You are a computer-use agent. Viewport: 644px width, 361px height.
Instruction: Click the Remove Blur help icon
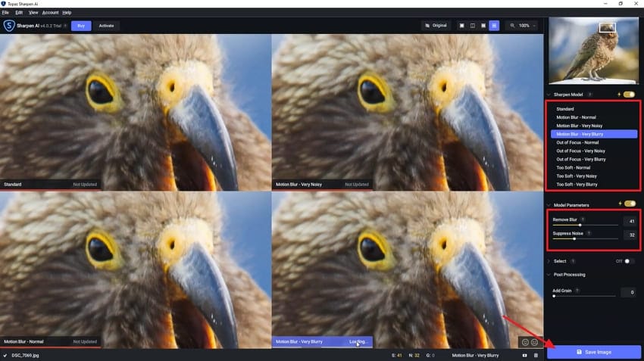tap(583, 219)
